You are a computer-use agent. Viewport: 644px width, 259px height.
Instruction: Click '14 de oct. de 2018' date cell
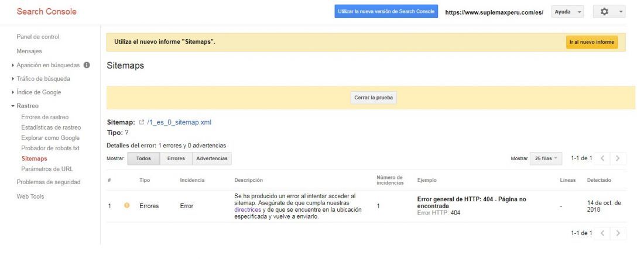click(604, 206)
